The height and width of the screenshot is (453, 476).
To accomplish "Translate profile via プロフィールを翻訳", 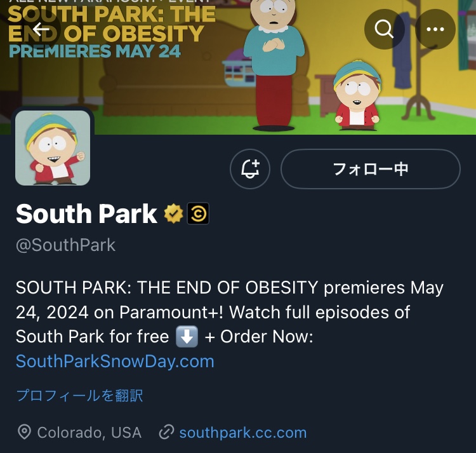I will [x=79, y=395].
